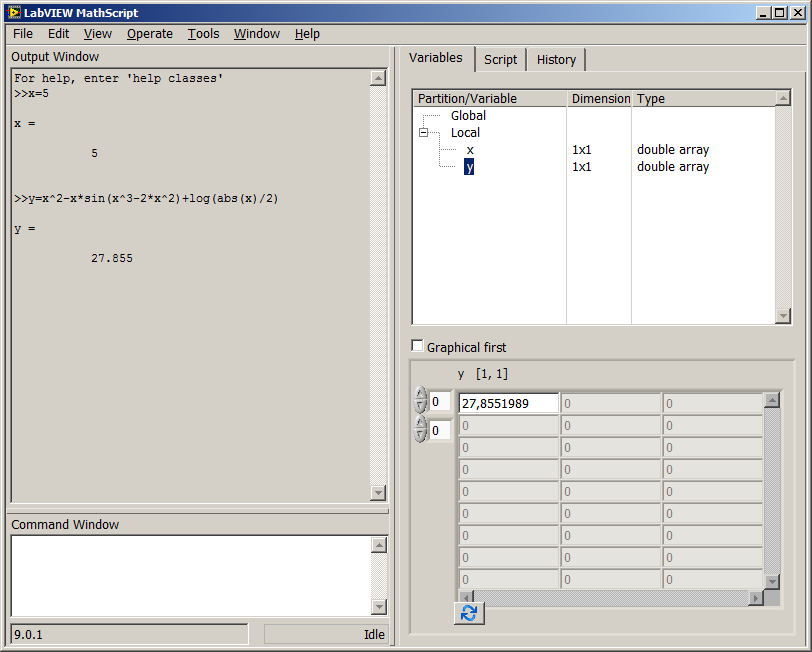Click variable list scroll up arrow

783,98
